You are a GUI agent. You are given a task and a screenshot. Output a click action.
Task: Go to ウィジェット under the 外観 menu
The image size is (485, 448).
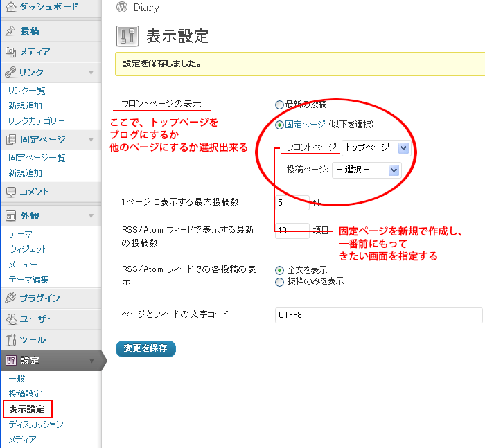28,249
